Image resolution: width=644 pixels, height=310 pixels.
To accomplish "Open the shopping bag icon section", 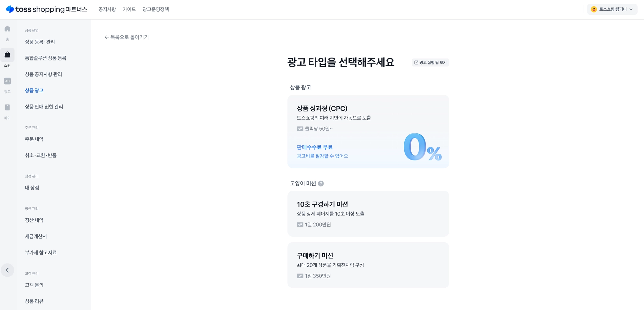I will 7,55.
